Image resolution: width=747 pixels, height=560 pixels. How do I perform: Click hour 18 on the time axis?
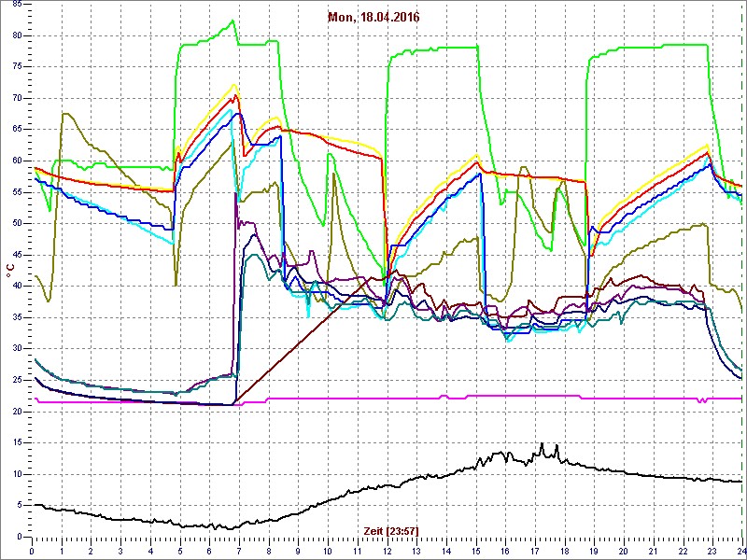click(565, 552)
